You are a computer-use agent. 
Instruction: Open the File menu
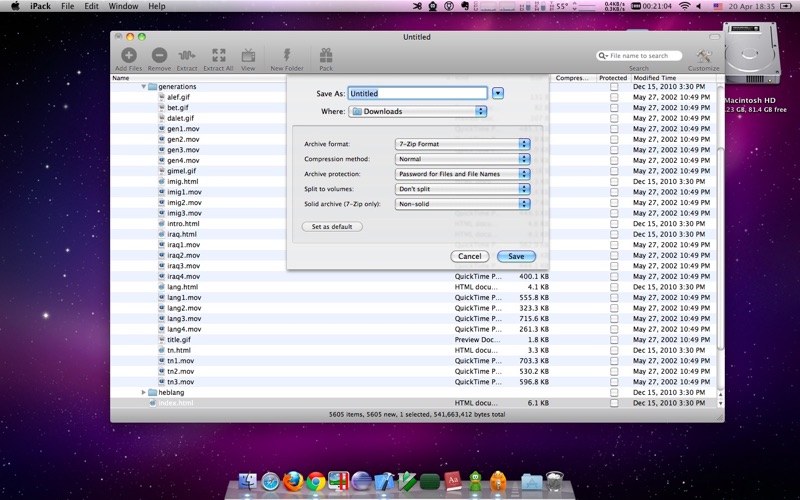point(67,6)
